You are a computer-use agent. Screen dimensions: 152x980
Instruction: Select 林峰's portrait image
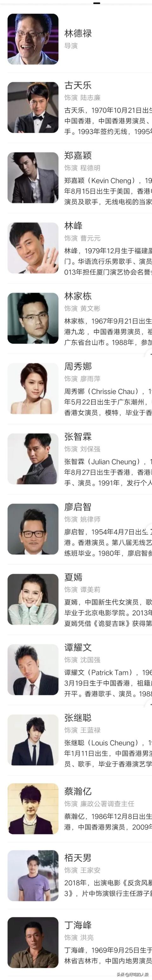[x=33, y=248]
